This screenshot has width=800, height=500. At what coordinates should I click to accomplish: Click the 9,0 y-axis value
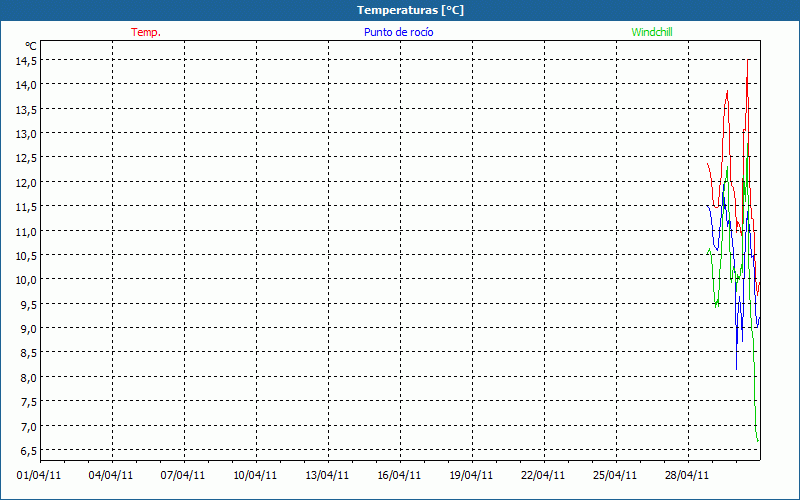29,329
